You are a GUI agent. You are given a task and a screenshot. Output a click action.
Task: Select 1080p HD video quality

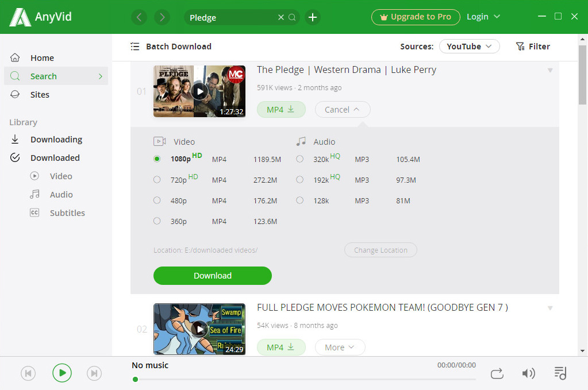click(x=157, y=159)
